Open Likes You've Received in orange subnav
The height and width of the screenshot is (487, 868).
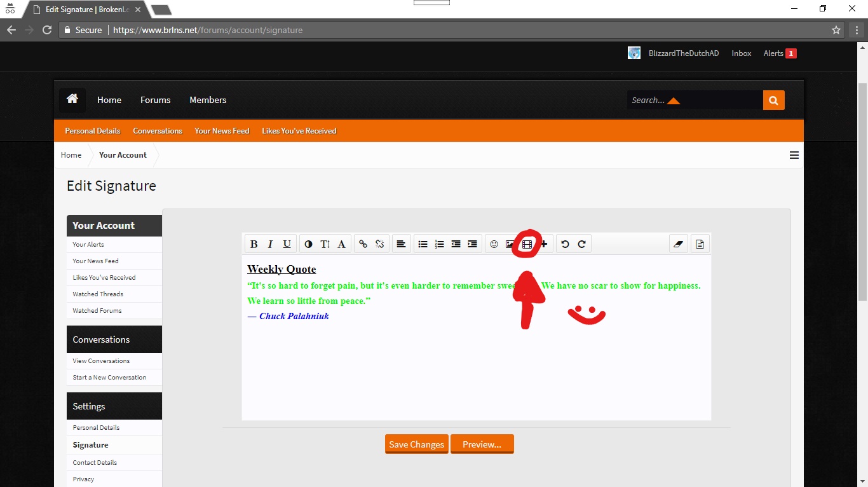(299, 131)
